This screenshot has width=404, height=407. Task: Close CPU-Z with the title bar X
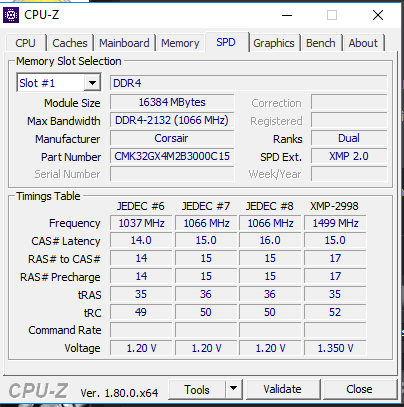tap(378, 15)
